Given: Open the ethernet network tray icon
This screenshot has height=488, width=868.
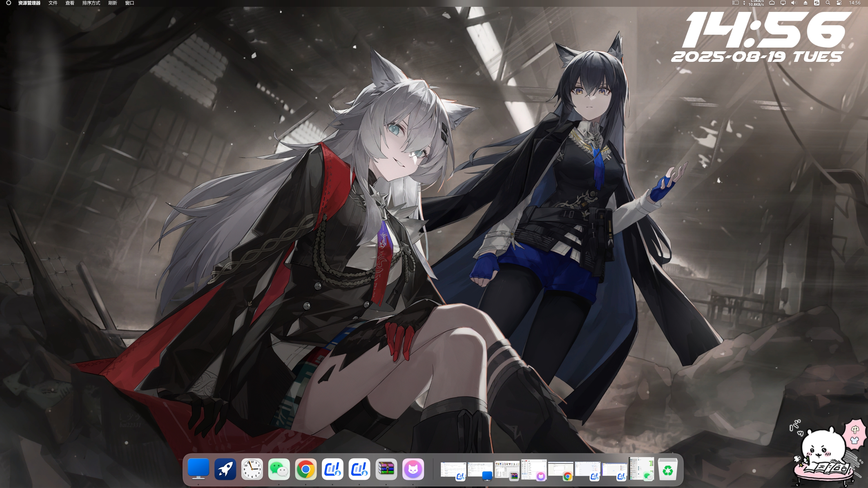Looking at the screenshot, I should pyautogui.click(x=772, y=3).
